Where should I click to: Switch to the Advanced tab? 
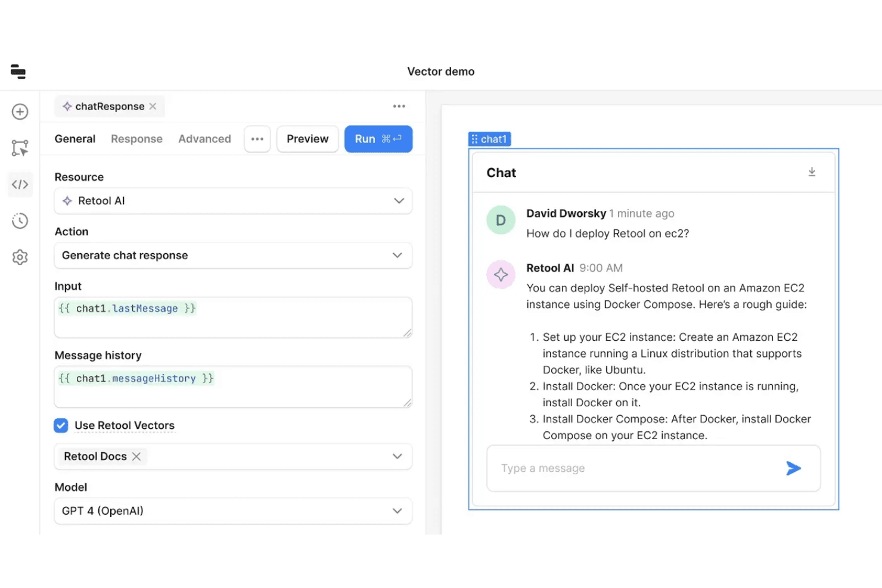tap(204, 139)
